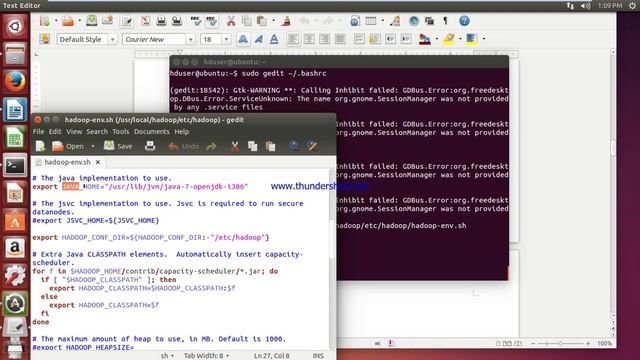Screen dimensions: 640x360
Task: Expand the Background Color dropdown arrow
Action: pyautogui.click(x=484, y=39)
